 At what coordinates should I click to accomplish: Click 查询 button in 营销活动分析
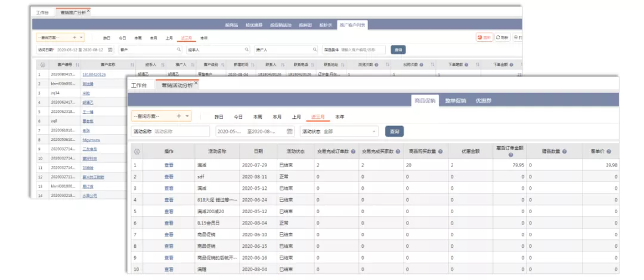(x=394, y=131)
